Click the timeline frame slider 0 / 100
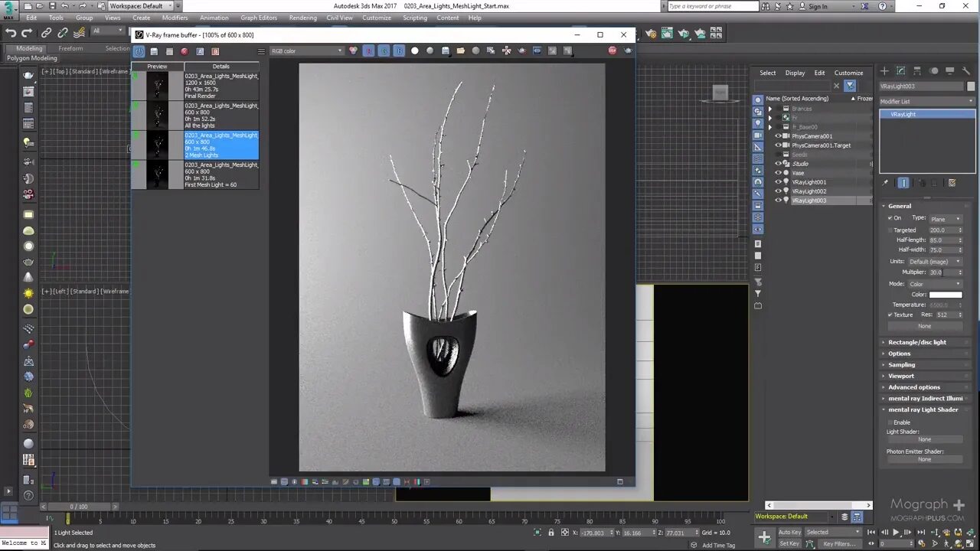This screenshot has width=980, height=551. (x=79, y=507)
